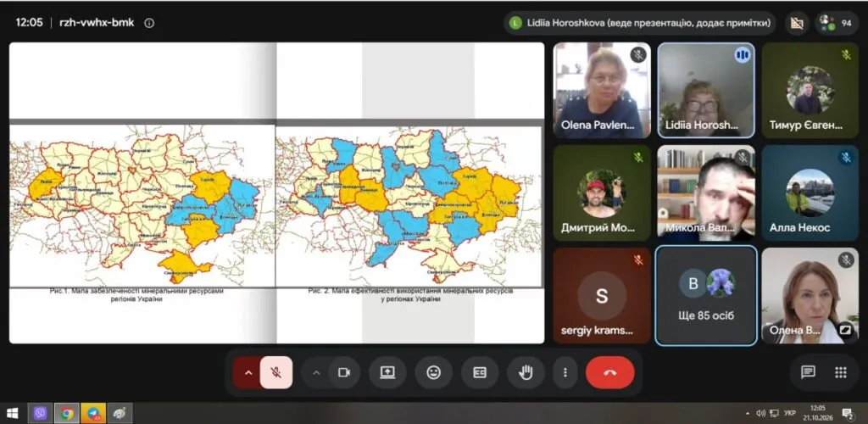Screen dimensions: 868x424
Task: Show hidden system tray icons arrow
Action: click(748, 413)
